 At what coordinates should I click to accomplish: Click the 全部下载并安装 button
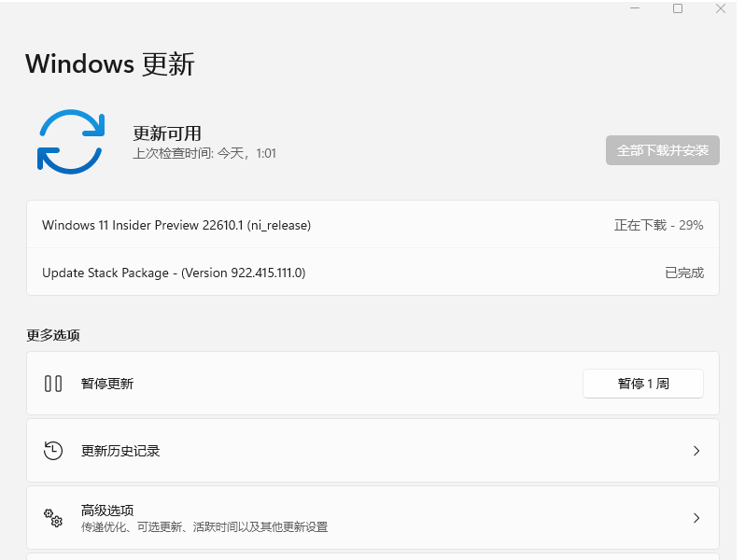pos(662,150)
